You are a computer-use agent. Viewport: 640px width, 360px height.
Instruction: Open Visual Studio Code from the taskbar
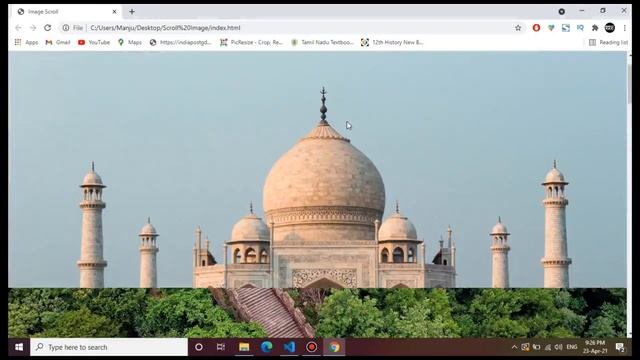click(289, 347)
